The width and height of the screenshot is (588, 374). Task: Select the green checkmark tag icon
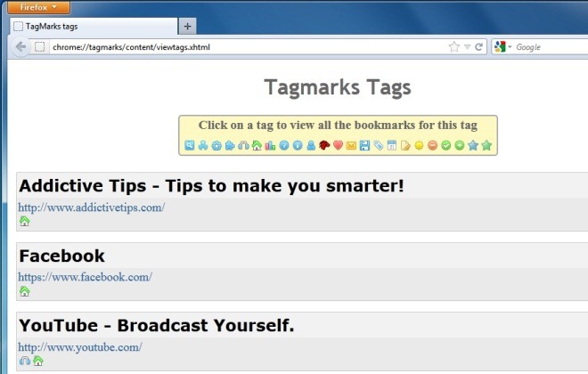445,145
